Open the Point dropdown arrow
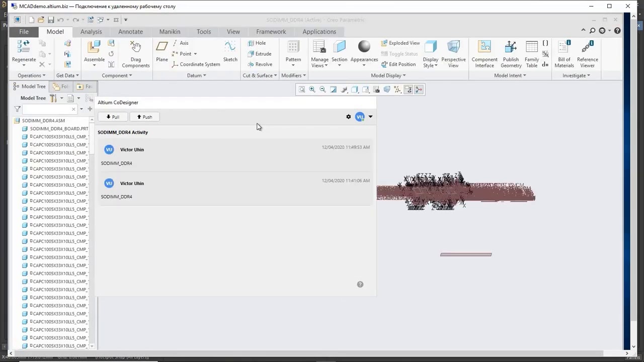This screenshot has width=644, height=362. (195, 54)
